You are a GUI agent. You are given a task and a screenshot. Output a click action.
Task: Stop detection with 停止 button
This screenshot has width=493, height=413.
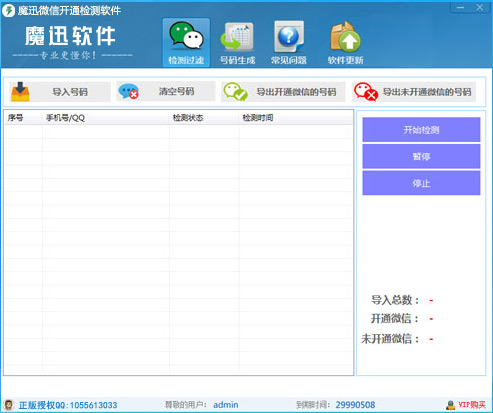pos(421,183)
